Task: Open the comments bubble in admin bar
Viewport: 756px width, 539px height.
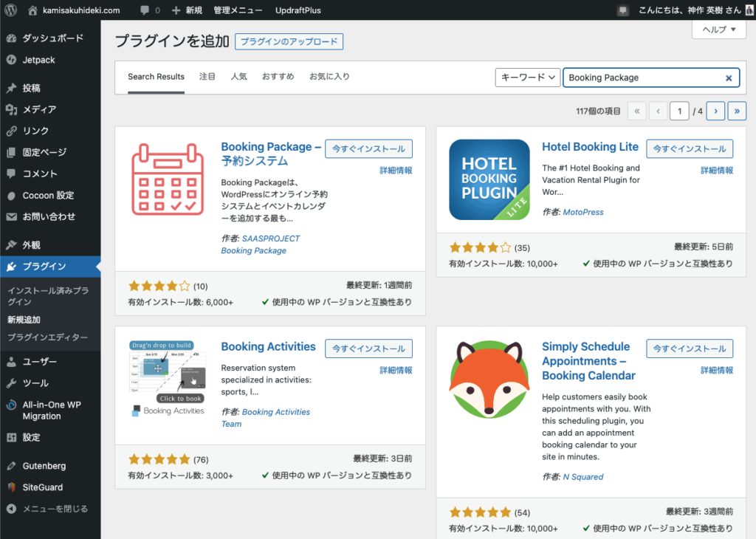Action: [144, 10]
